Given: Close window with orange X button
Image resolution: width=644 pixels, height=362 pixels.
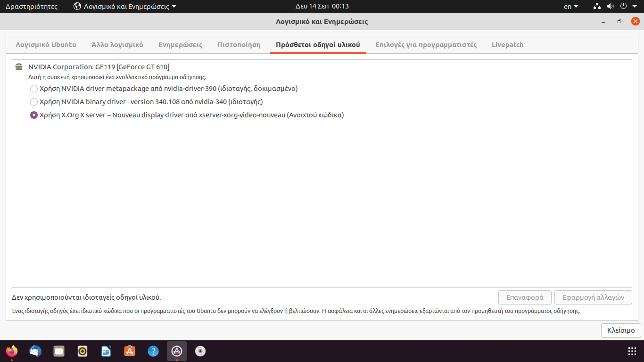Looking at the screenshot, I should tap(635, 21).
